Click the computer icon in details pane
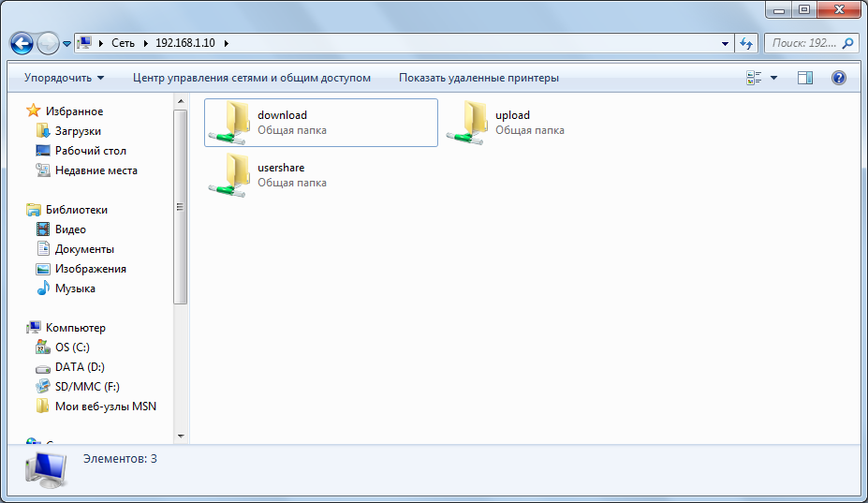 [47, 470]
